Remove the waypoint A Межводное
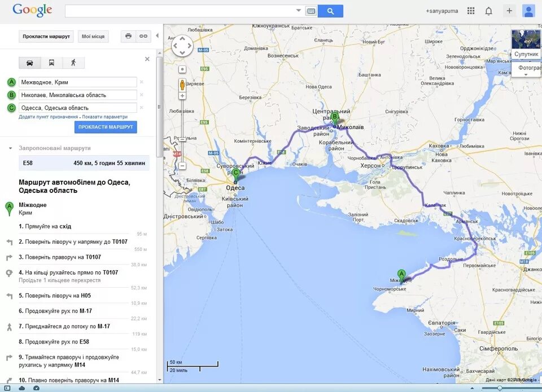The width and height of the screenshot is (542, 392). point(141,82)
